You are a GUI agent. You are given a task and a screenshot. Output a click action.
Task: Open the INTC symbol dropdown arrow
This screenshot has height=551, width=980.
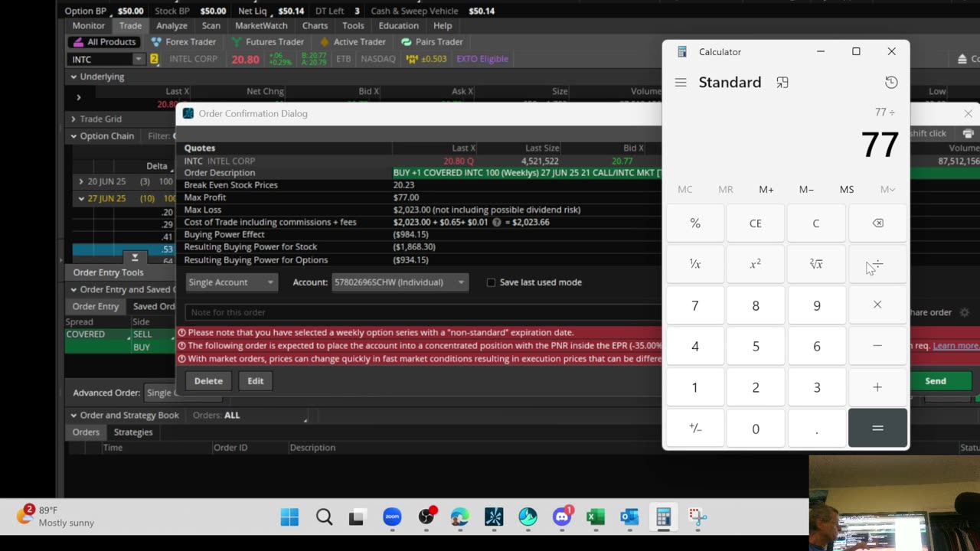[138, 59]
